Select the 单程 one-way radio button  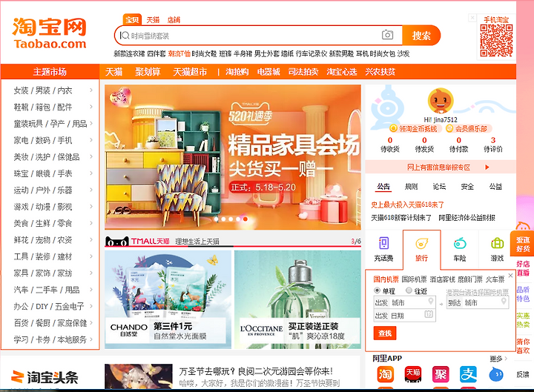[x=377, y=290]
